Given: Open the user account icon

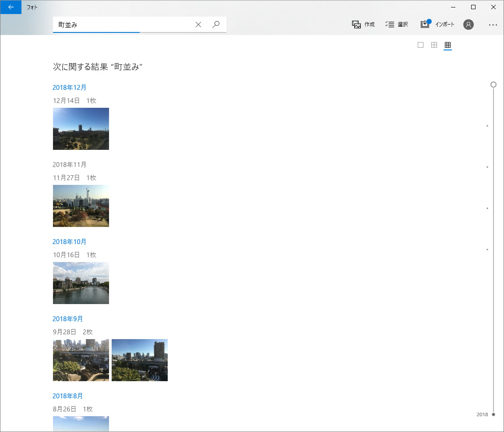Looking at the screenshot, I should [x=469, y=25].
